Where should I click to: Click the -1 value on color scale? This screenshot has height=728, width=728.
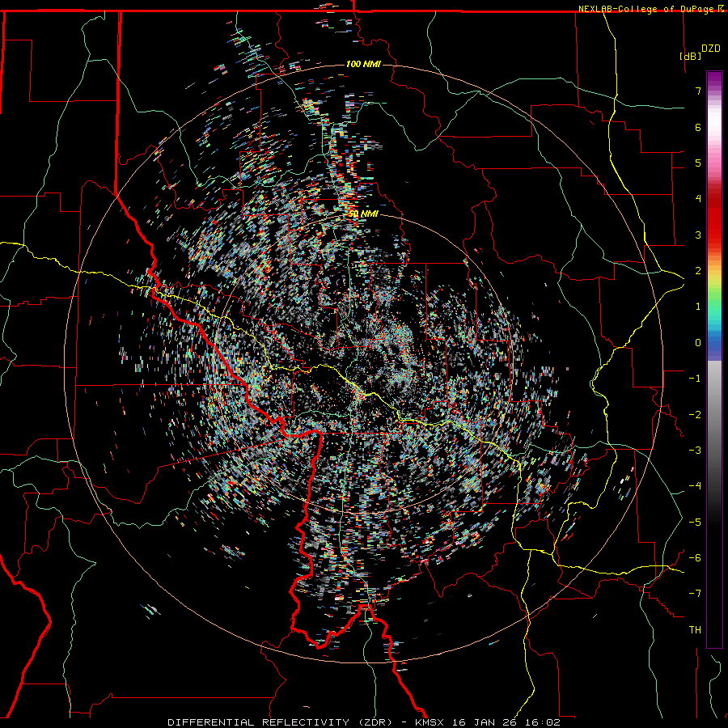click(695, 379)
